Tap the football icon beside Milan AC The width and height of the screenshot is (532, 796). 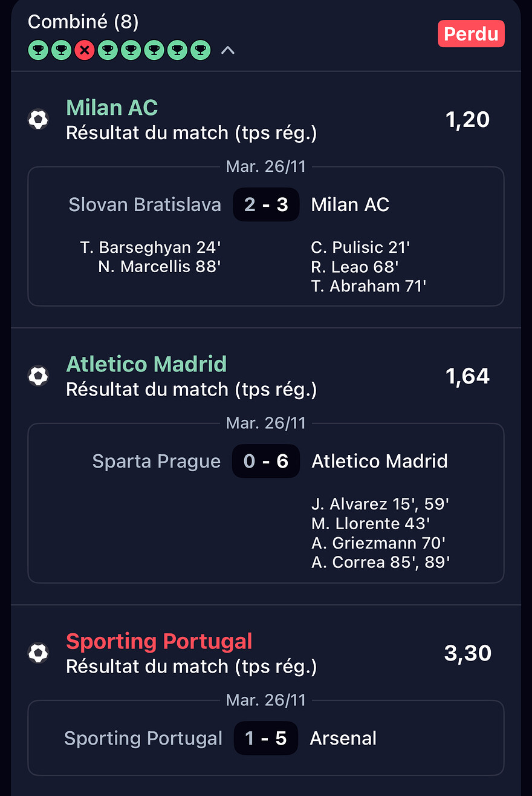coord(38,119)
